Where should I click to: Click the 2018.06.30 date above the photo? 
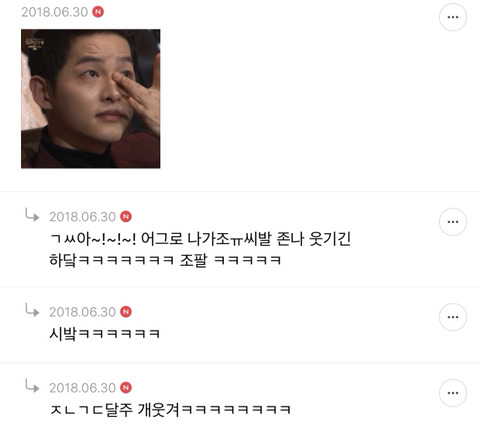click(x=55, y=12)
